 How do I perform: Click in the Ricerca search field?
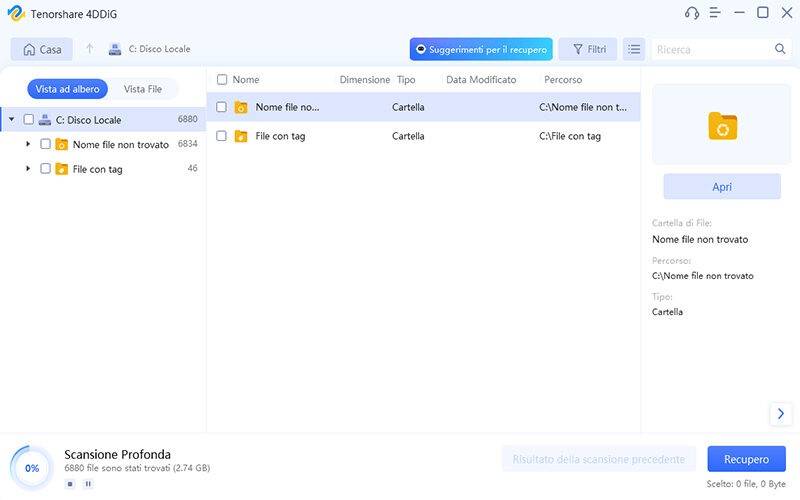tap(712, 49)
